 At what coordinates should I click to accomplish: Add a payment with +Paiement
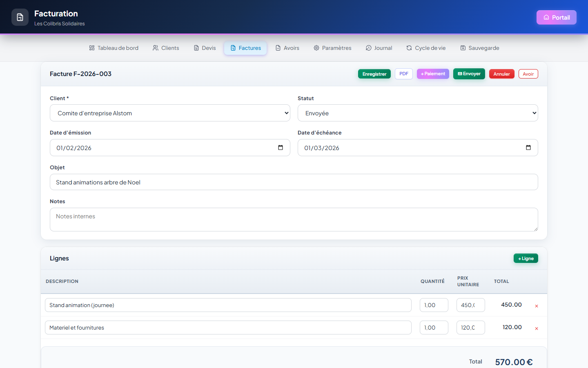433,74
